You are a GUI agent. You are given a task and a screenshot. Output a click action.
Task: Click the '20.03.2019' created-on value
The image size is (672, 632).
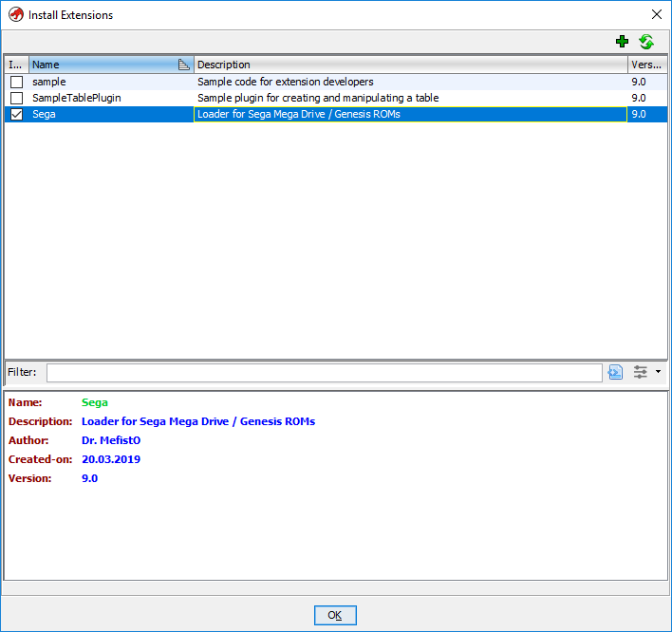[111, 459]
